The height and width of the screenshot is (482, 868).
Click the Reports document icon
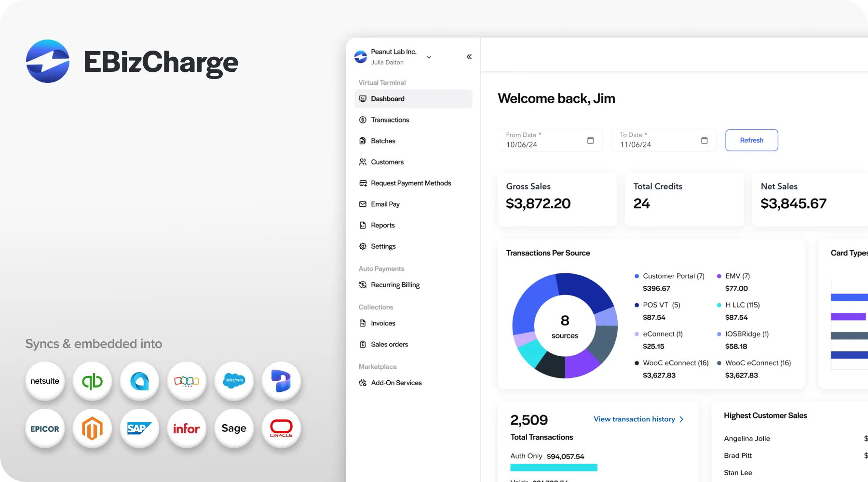coord(363,225)
